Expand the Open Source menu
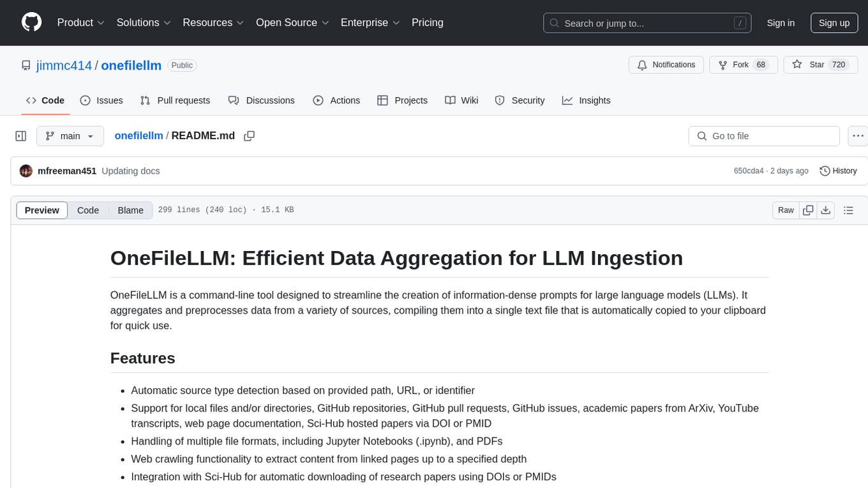This screenshot has width=868, height=488. pyautogui.click(x=292, y=22)
